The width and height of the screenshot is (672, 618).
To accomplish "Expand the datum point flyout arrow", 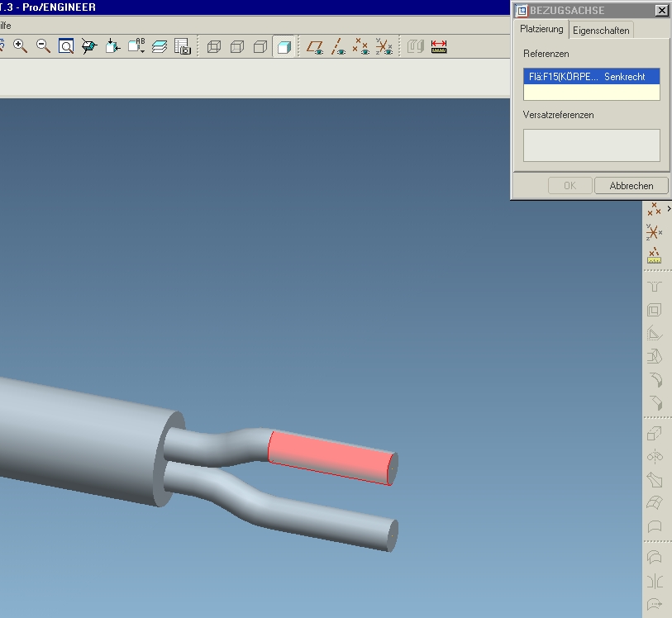I will pyautogui.click(x=669, y=209).
